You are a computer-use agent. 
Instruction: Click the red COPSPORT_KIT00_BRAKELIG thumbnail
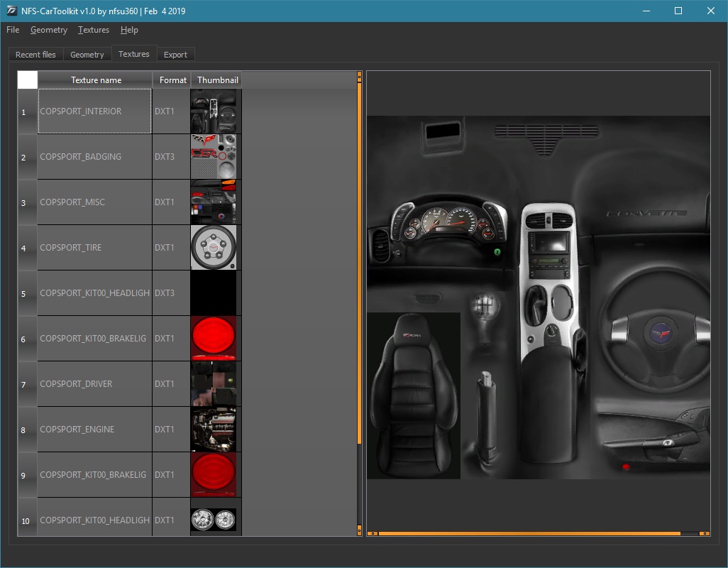[x=215, y=338]
